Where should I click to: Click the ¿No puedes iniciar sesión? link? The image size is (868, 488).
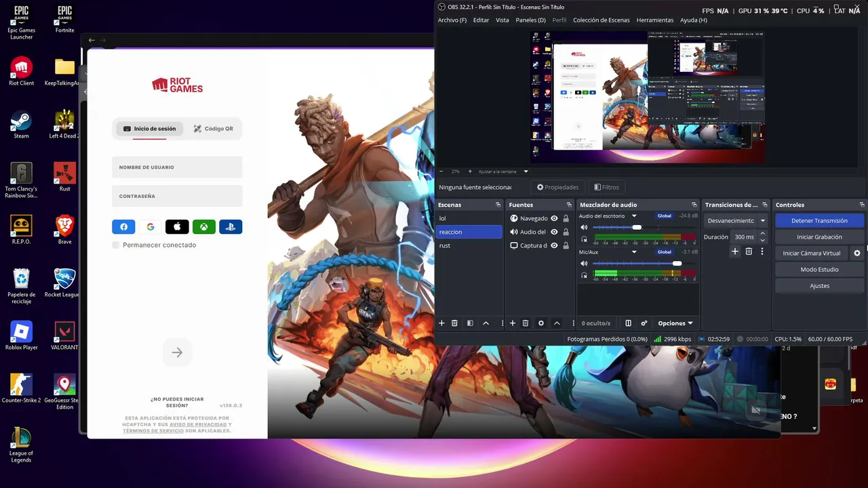177,402
